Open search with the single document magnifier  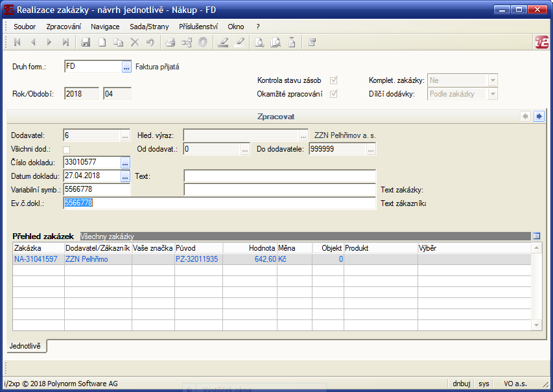[259, 42]
